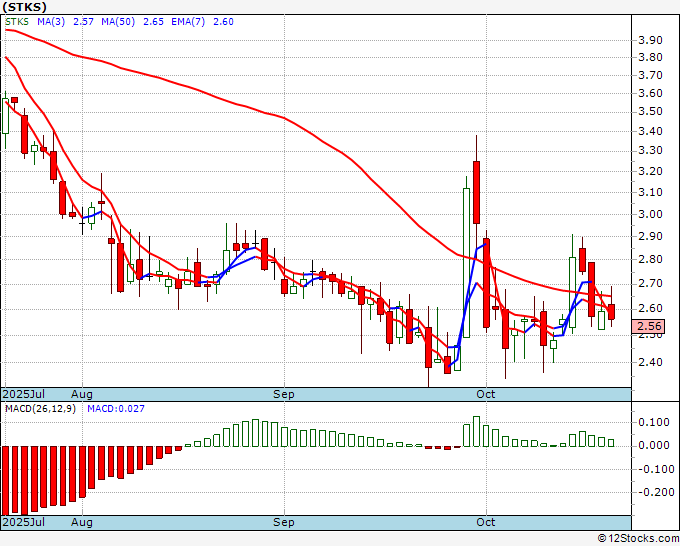Click the 3.90 price axis label
Image resolution: width=680 pixels, height=546 pixels.
[x=651, y=40]
